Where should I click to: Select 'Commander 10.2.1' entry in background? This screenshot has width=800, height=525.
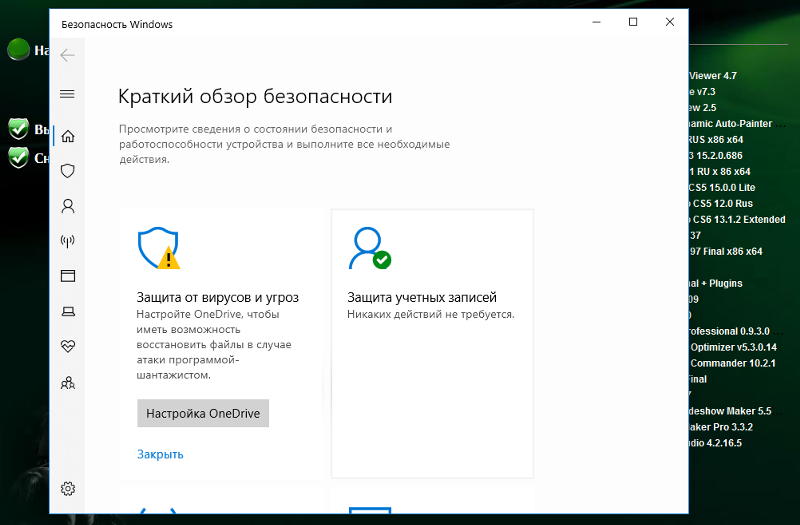pyautogui.click(x=733, y=363)
